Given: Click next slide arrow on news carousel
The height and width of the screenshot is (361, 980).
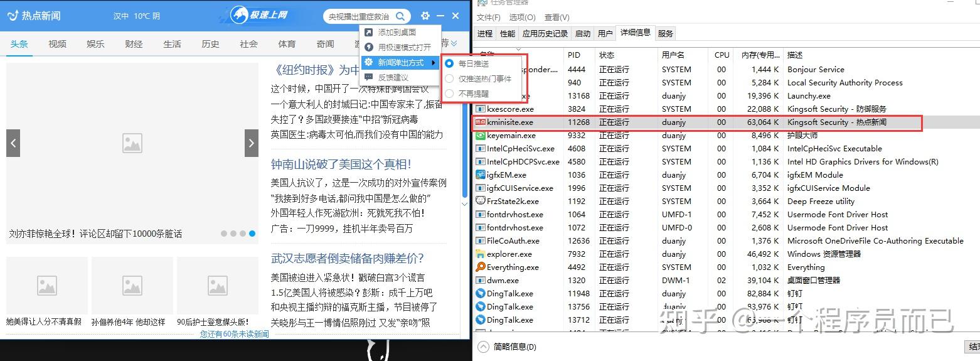Looking at the screenshot, I should coord(252,143).
